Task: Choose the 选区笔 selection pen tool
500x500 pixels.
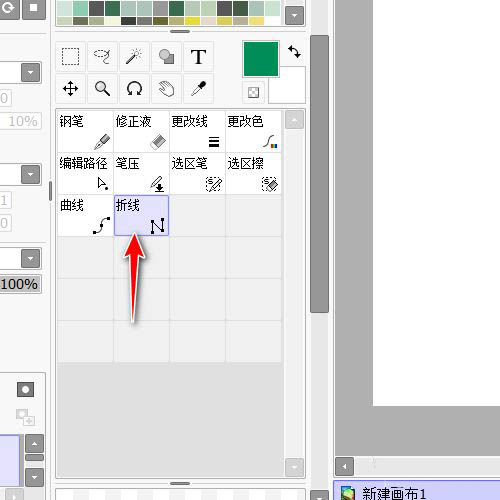Action: [x=197, y=174]
